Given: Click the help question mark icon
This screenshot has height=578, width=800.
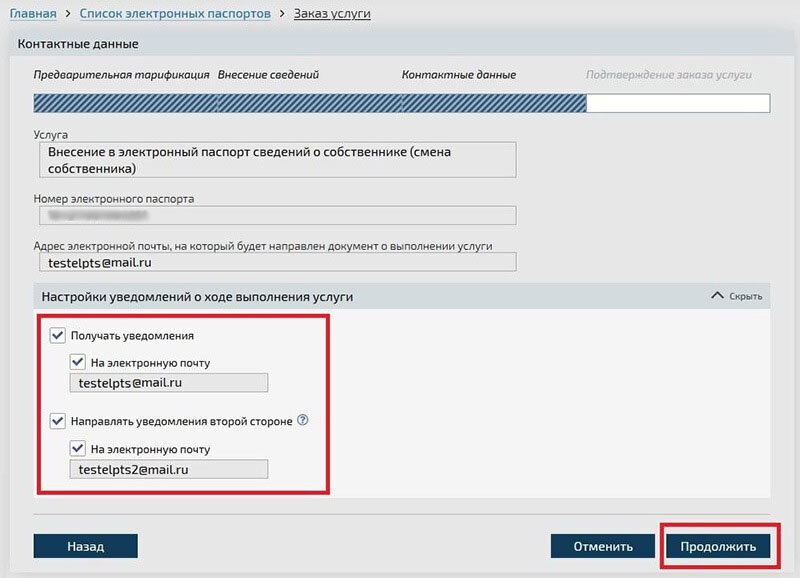Looking at the screenshot, I should (x=303, y=420).
